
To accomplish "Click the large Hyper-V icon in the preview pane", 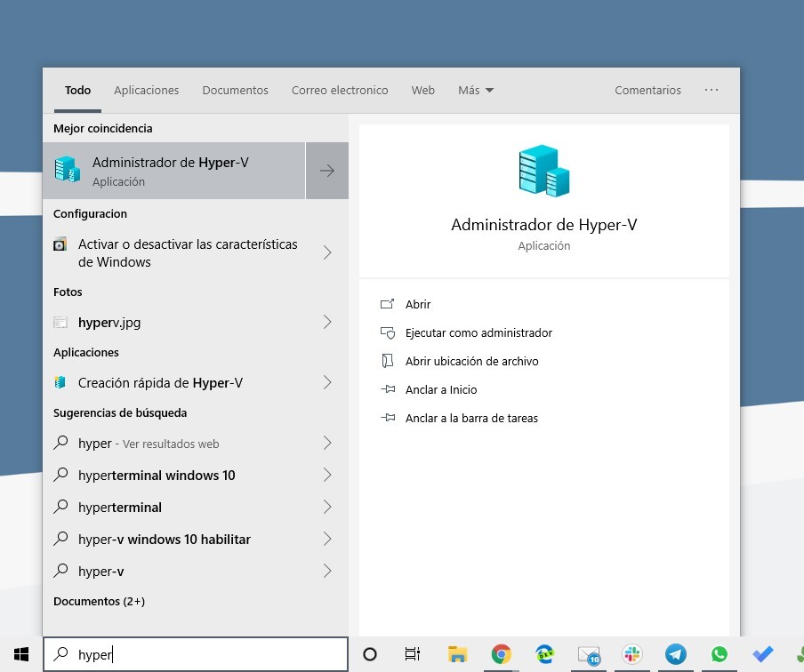I will point(544,171).
